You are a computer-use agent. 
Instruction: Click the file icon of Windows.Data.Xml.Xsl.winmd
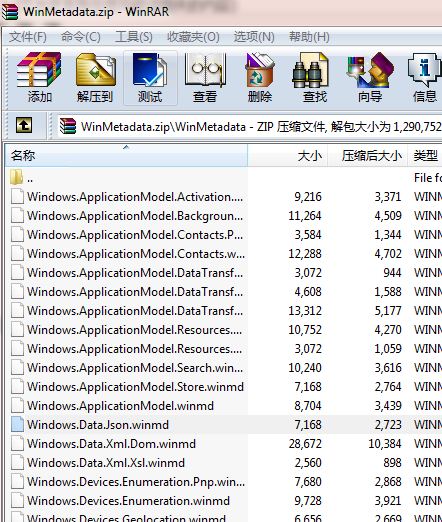click(x=17, y=462)
